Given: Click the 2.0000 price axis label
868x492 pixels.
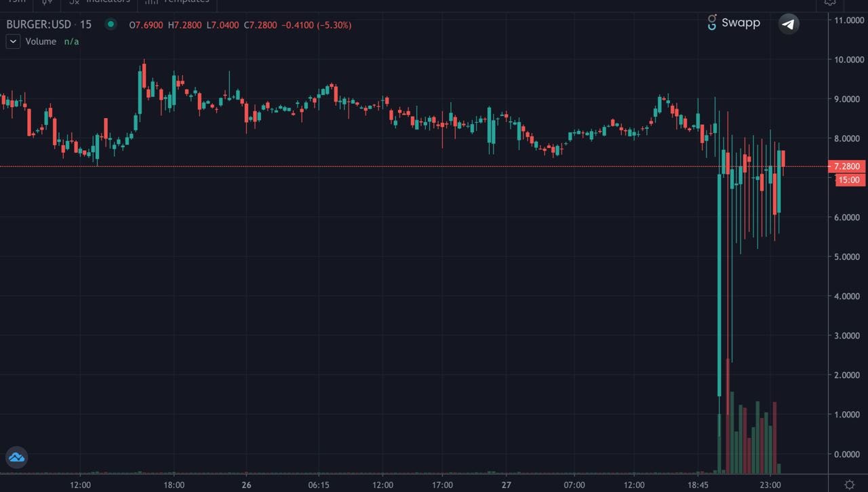Looking at the screenshot, I should [x=847, y=375].
